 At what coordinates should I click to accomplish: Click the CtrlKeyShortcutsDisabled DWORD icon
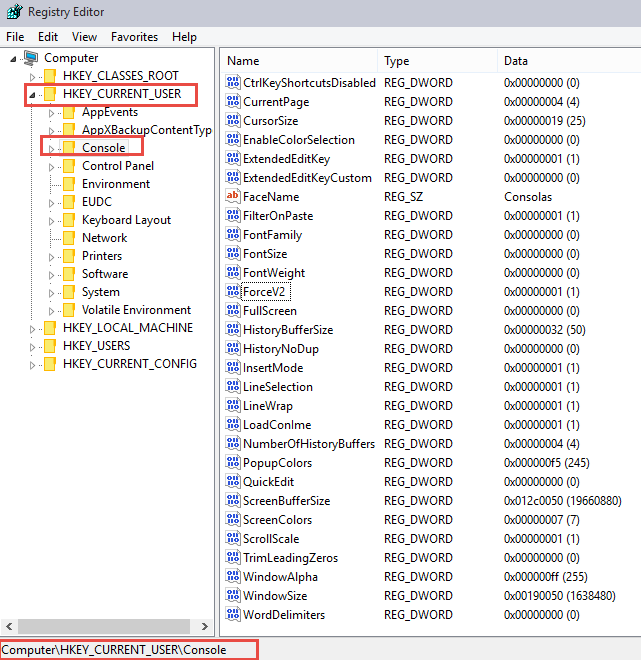tap(233, 82)
